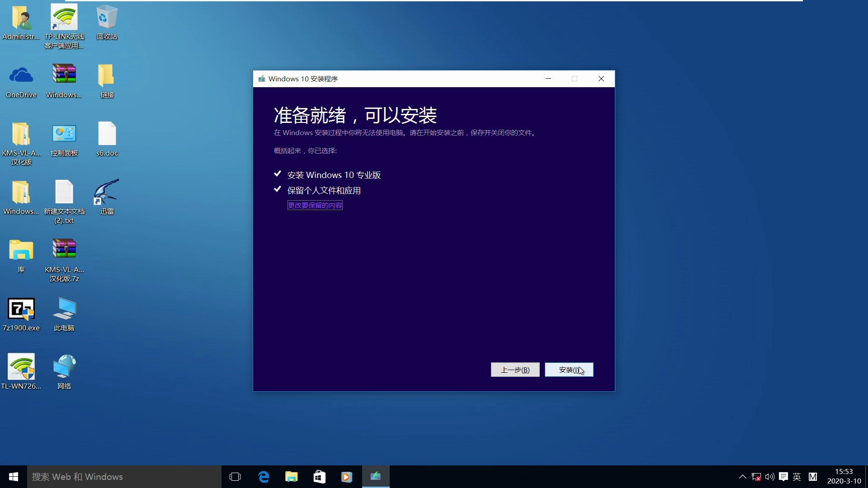868x488 pixels.
Task: Click the 安装 (Install) button
Action: click(569, 370)
